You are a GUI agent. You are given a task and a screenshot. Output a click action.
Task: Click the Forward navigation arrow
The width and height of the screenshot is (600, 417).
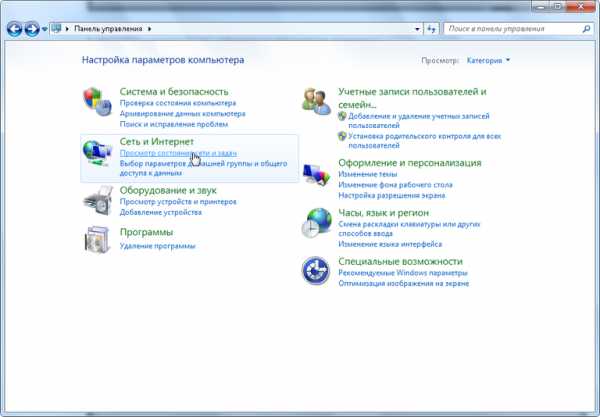click(x=32, y=29)
